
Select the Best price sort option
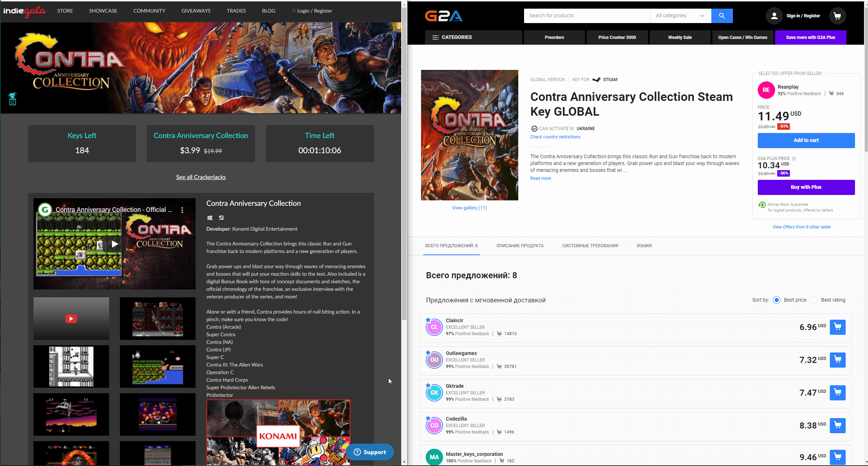[777, 300]
